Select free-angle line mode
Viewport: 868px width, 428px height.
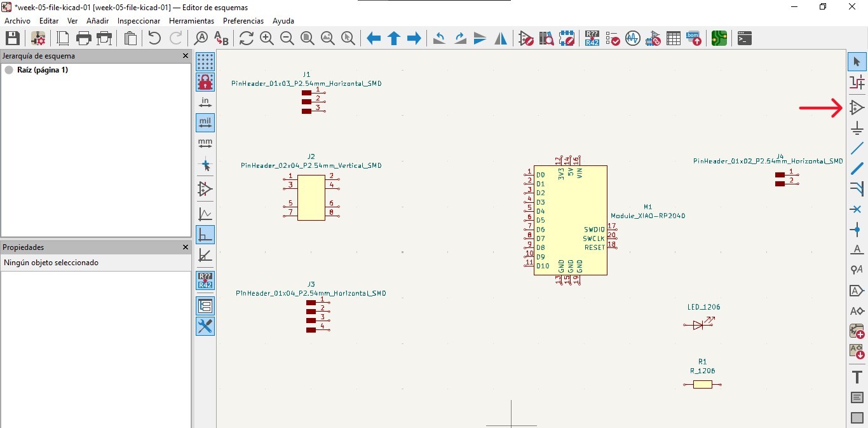[205, 214]
